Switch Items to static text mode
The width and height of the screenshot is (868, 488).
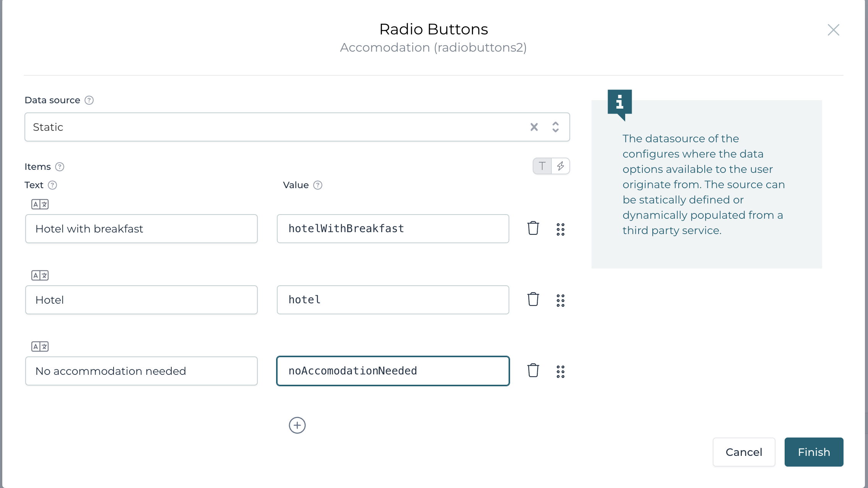542,166
